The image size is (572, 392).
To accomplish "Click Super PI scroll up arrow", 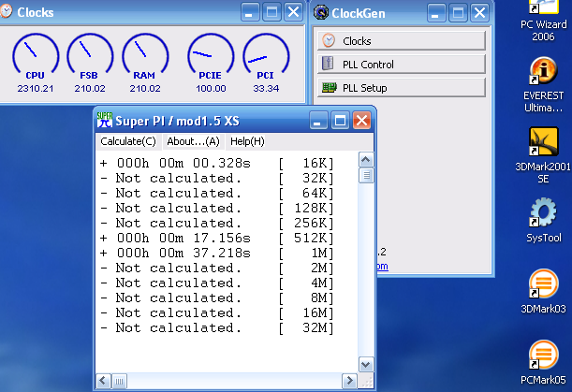I will click(x=366, y=159).
